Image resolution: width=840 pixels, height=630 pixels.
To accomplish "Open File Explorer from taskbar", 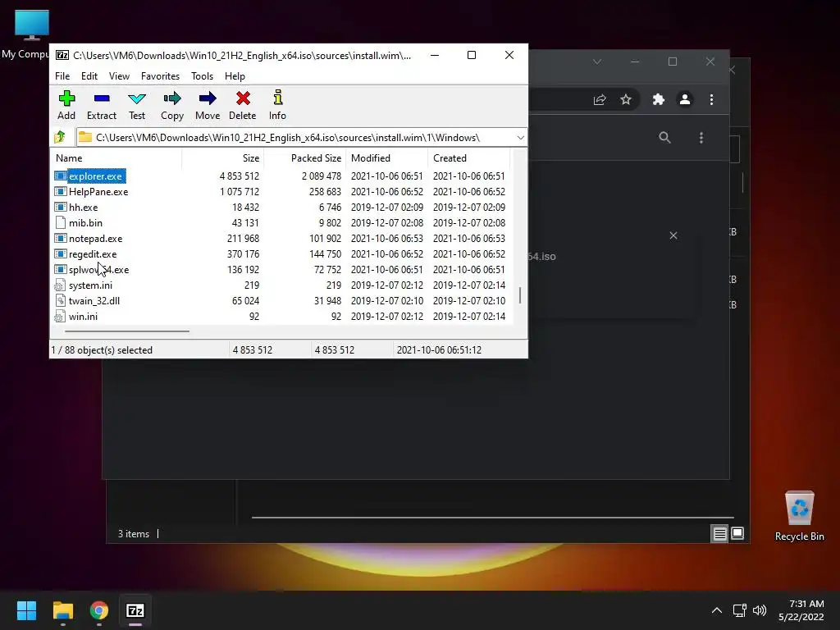I will [x=62, y=610].
